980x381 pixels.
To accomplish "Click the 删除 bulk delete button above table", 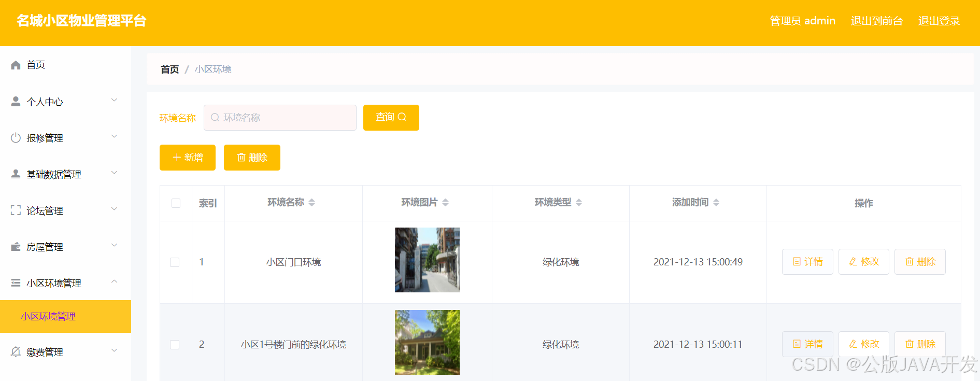I will tap(252, 158).
